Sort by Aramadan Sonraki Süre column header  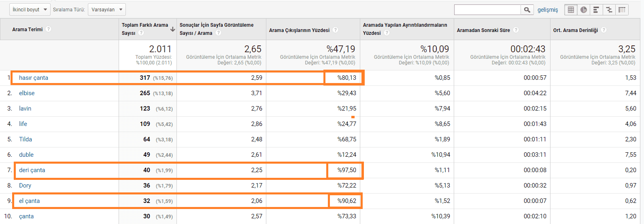pos(483,30)
